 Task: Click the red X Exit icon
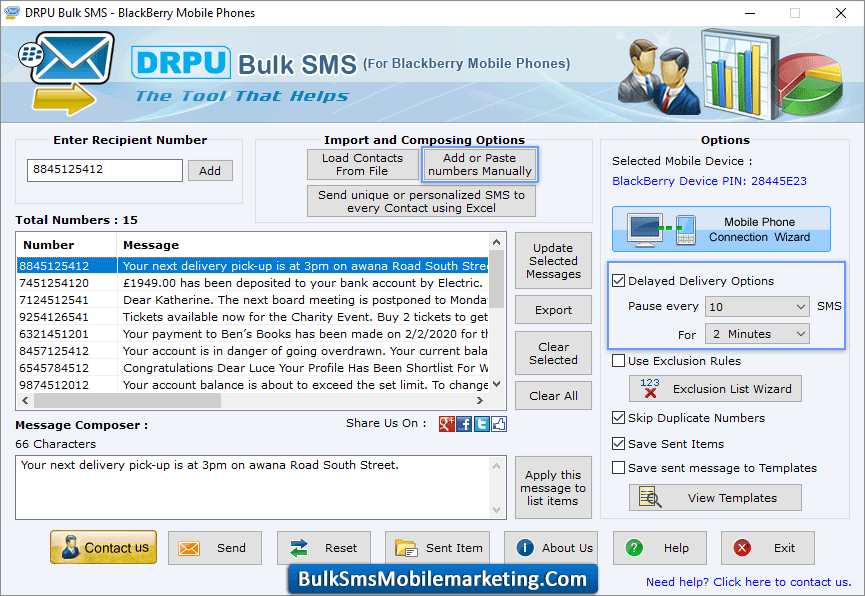coord(742,547)
